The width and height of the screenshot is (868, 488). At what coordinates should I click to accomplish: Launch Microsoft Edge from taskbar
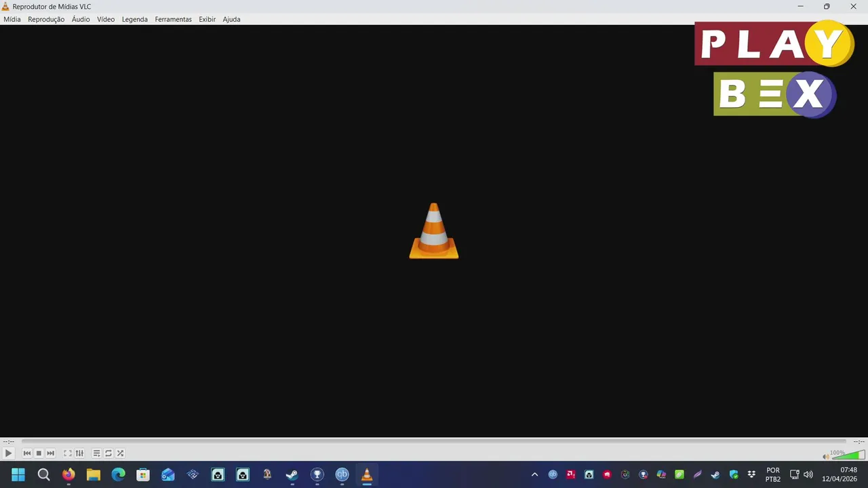[x=118, y=474]
